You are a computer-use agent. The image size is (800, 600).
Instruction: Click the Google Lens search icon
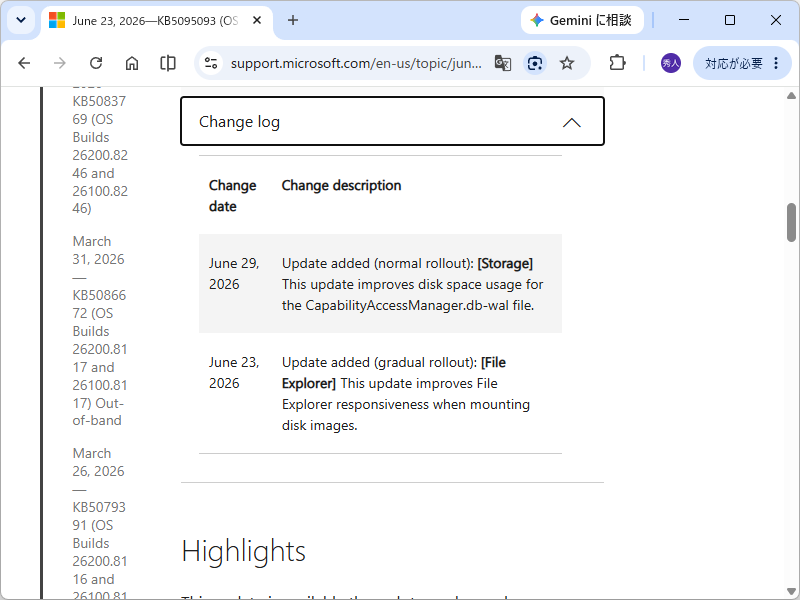tap(535, 63)
